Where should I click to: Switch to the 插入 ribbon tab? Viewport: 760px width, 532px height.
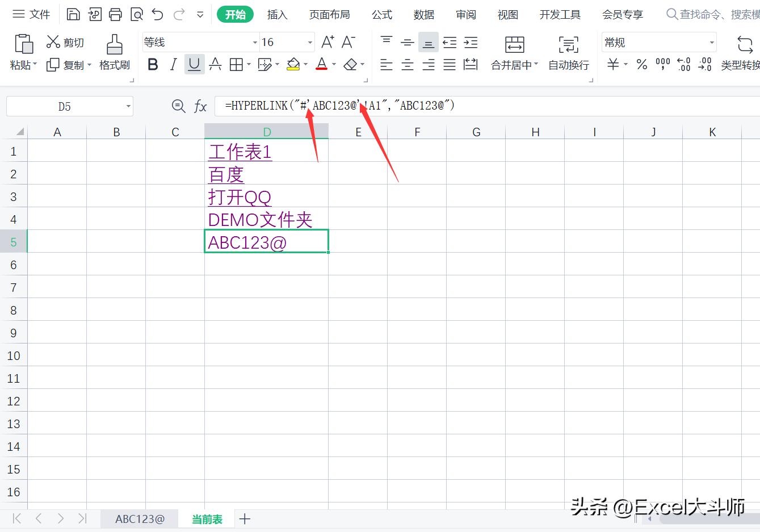277,14
